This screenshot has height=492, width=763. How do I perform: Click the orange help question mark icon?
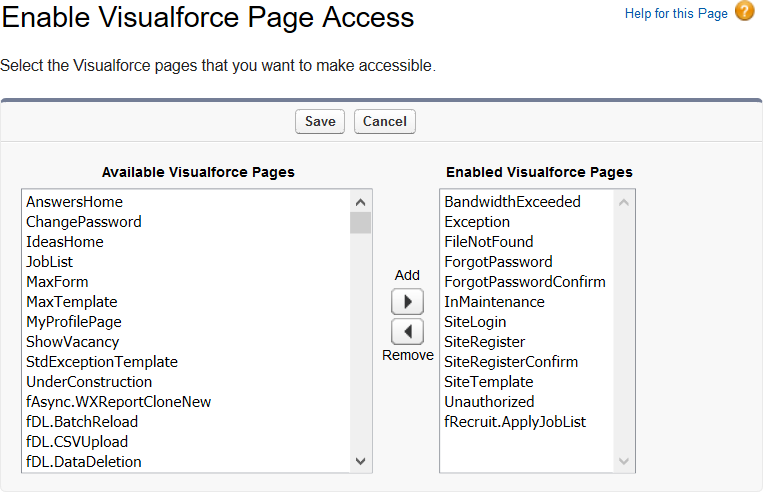click(x=745, y=12)
